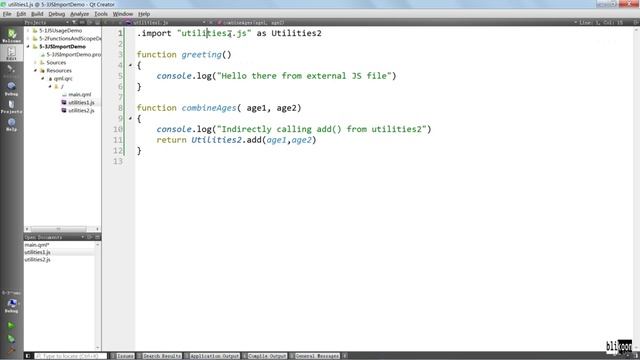640x360 pixels.
Task: Open the Projects mode icon
Action: coord(11,107)
